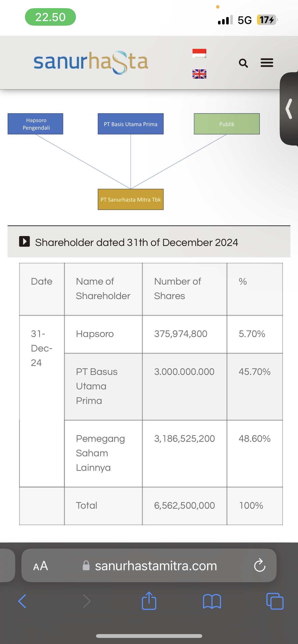Go back with Safari back arrow

[x=22, y=601]
